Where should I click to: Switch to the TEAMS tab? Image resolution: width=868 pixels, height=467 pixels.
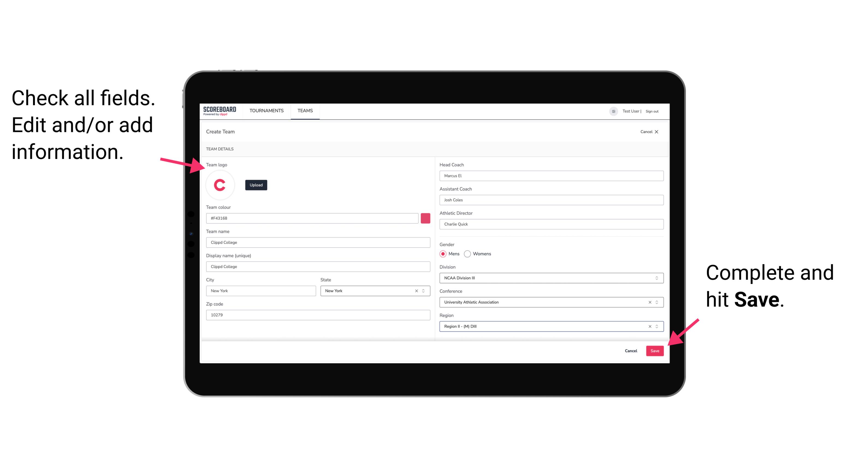(305, 110)
